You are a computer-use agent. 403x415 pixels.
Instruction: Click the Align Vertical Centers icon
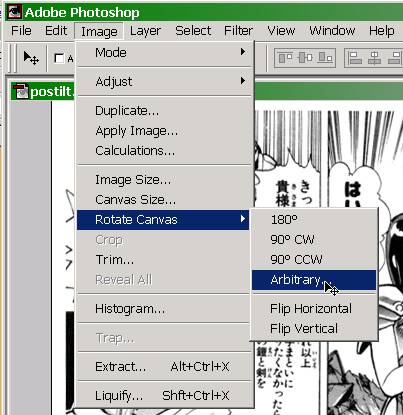click(305, 58)
